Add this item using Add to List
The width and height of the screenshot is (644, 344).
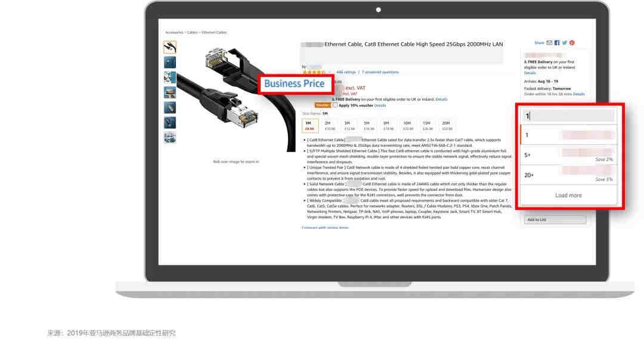(x=555, y=220)
